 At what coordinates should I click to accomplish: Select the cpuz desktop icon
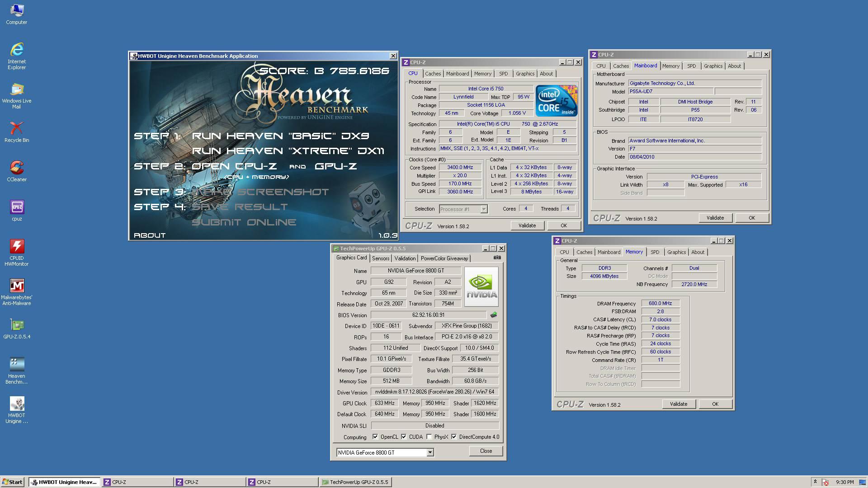[17, 211]
